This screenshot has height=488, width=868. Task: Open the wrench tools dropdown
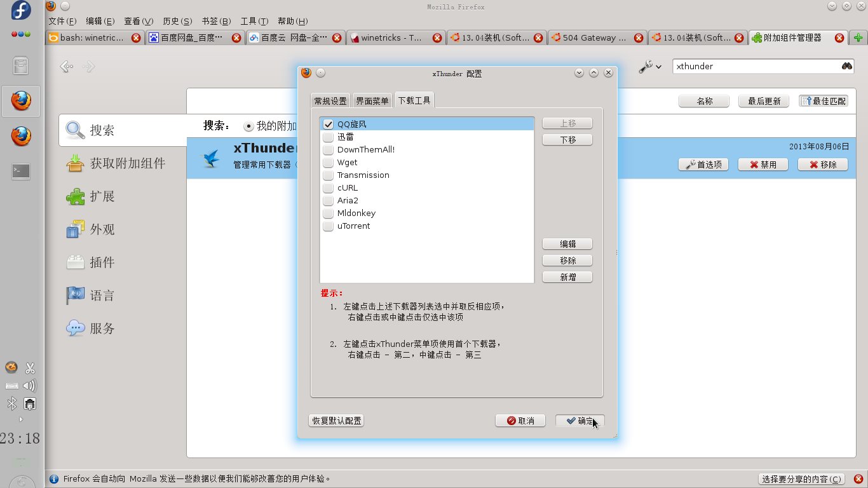650,66
